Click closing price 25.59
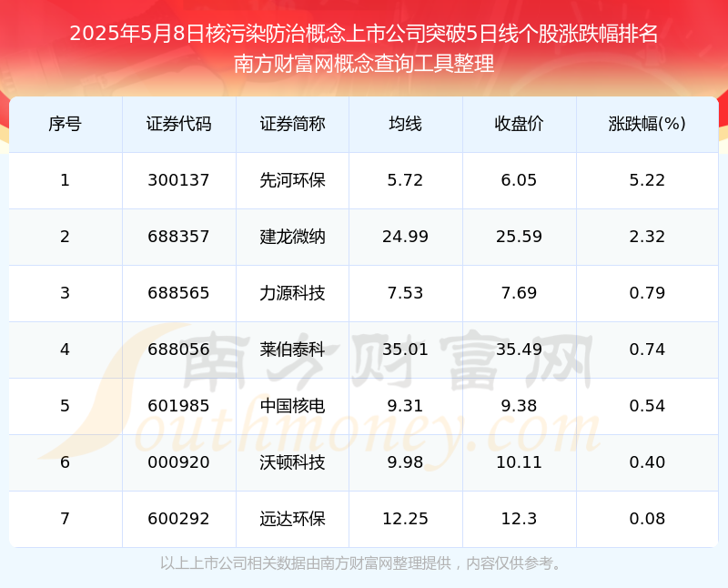This screenshot has height=588, width=728. click(x=519, y=237)
